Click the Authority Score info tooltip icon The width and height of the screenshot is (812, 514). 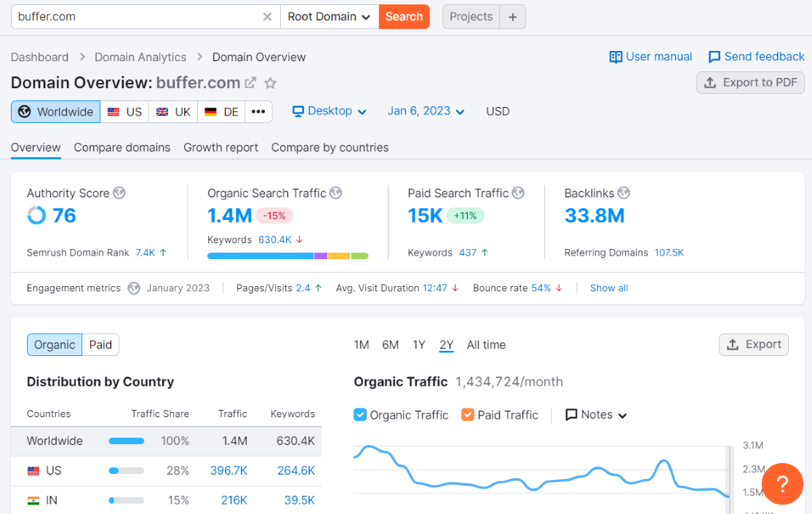point(120,193)
